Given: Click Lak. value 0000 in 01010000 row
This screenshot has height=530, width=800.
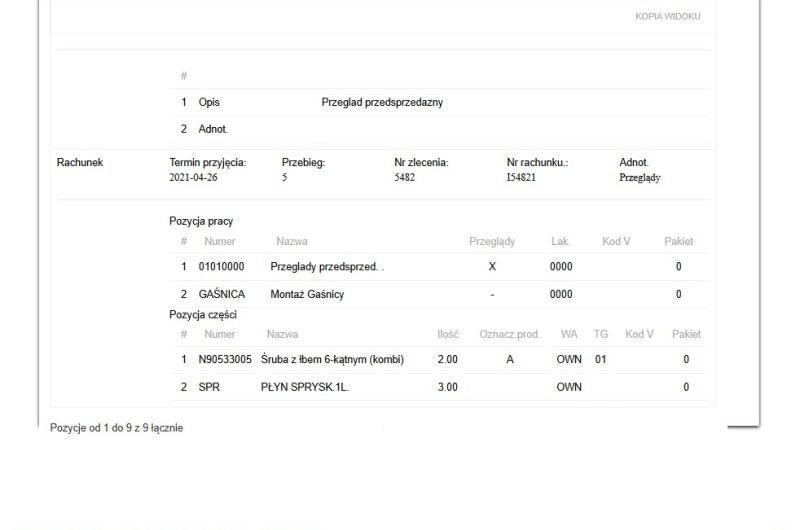Looking at the screenshot, I should point(561,267).
